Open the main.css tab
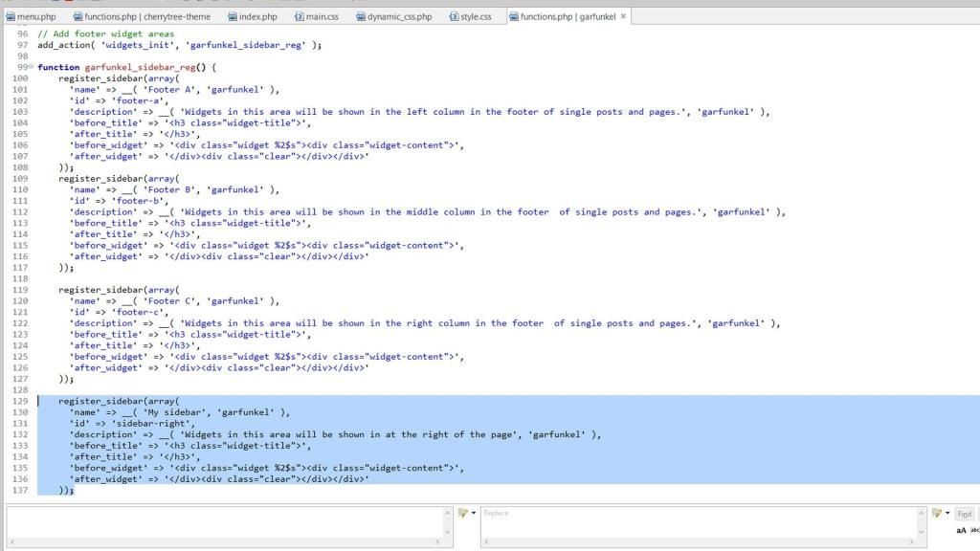 click(323, 16)
